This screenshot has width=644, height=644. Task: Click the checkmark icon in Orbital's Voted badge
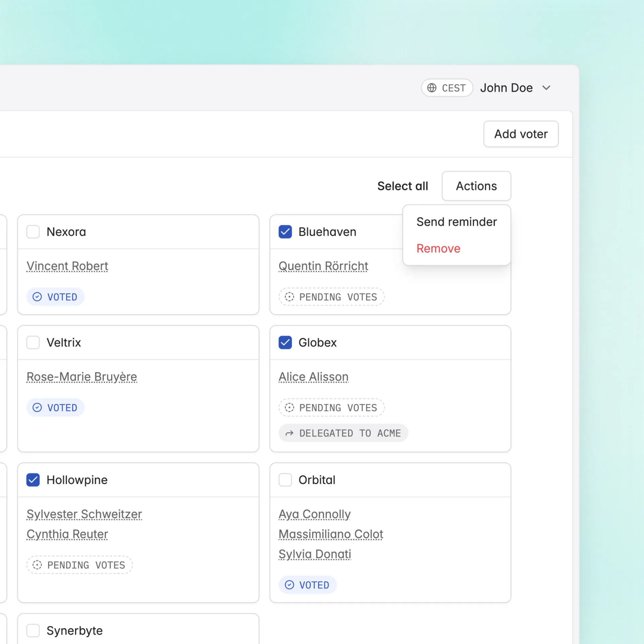click(289, 585)
